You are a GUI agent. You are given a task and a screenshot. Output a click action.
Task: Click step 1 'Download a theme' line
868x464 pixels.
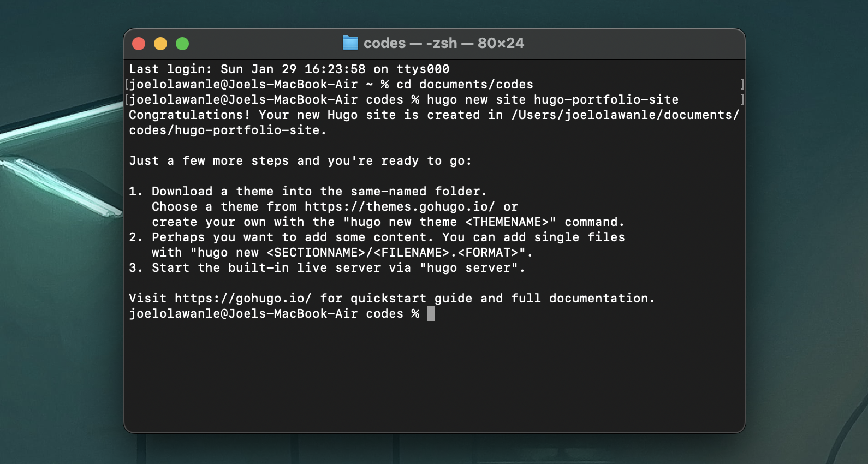click(309, 191)
